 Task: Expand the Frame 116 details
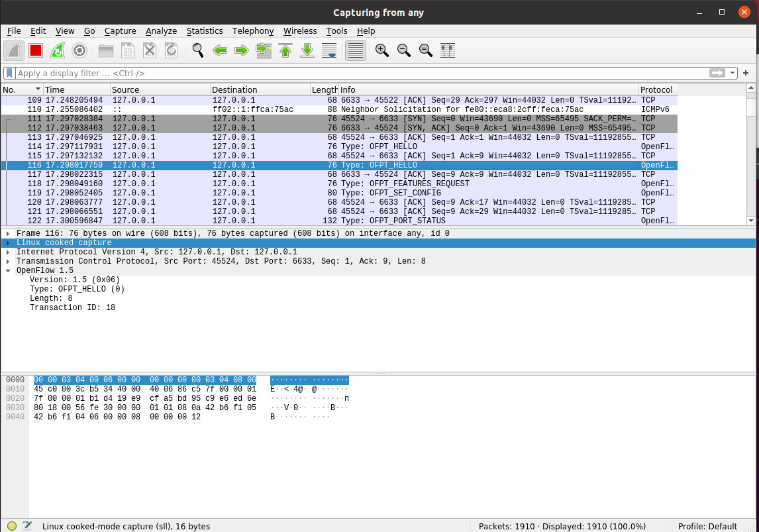point(8,234)
